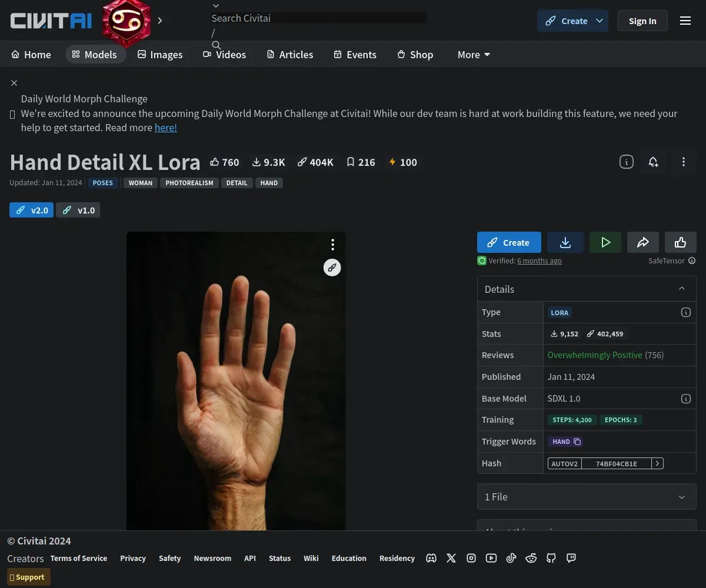Click the share arrow icon
The width and height of the screenshot is (706, 588).
coord(642,242)
